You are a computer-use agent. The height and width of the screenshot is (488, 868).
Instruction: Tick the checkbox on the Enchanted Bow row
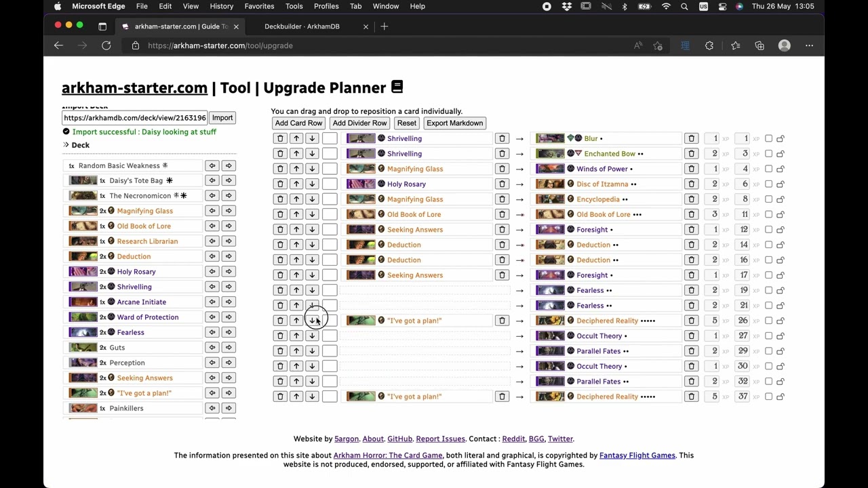(768, 154)
